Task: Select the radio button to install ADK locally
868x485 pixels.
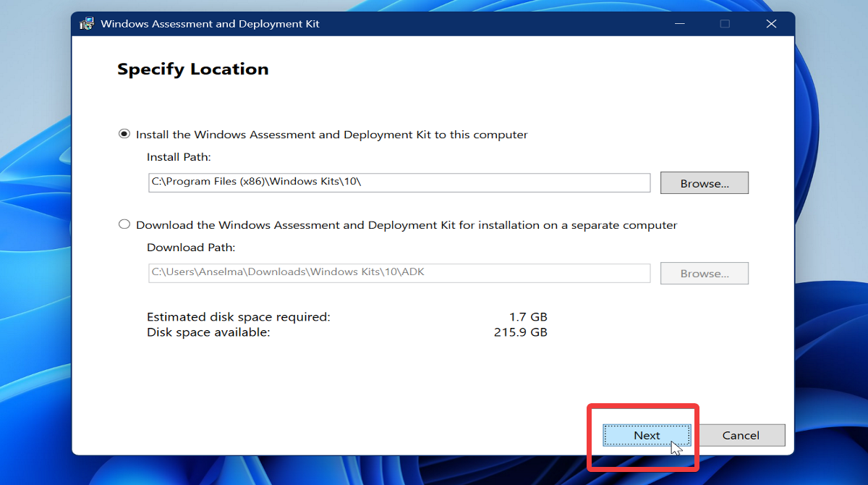Action: (x=123, y=134)
